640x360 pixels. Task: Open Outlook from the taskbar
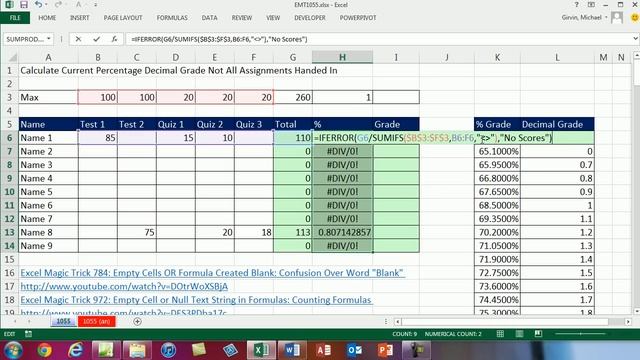coord(354,350)
